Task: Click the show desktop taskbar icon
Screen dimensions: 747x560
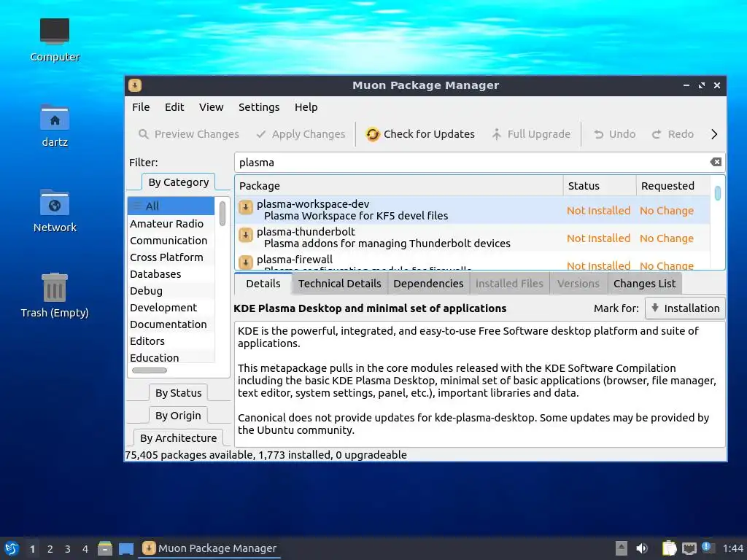Action: coord(126,548)
